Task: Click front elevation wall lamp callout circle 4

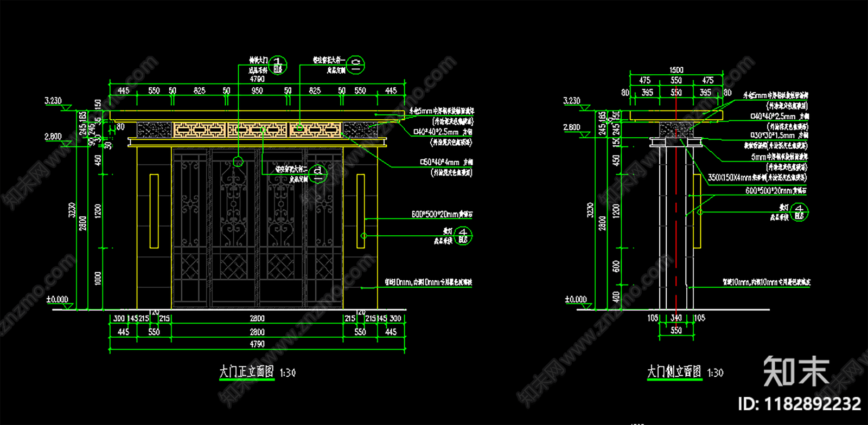Action: (x=463, y=236)
